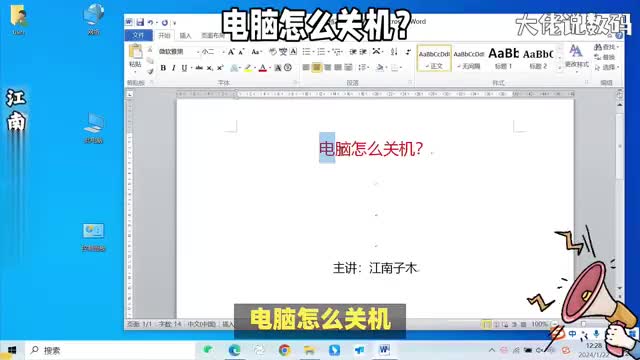This screenshot has height=360, width=640.
Task: Click the Text Effects icon
Action: (234, 68)
